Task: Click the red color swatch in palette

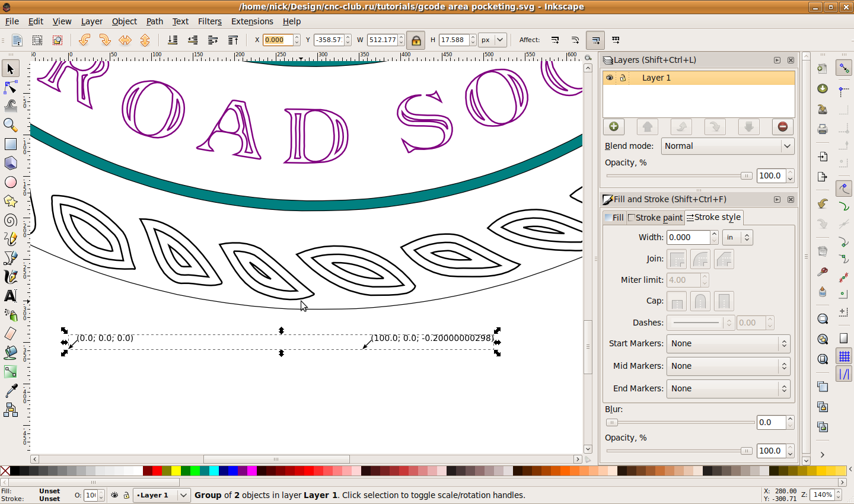Action: click(157, 471)
